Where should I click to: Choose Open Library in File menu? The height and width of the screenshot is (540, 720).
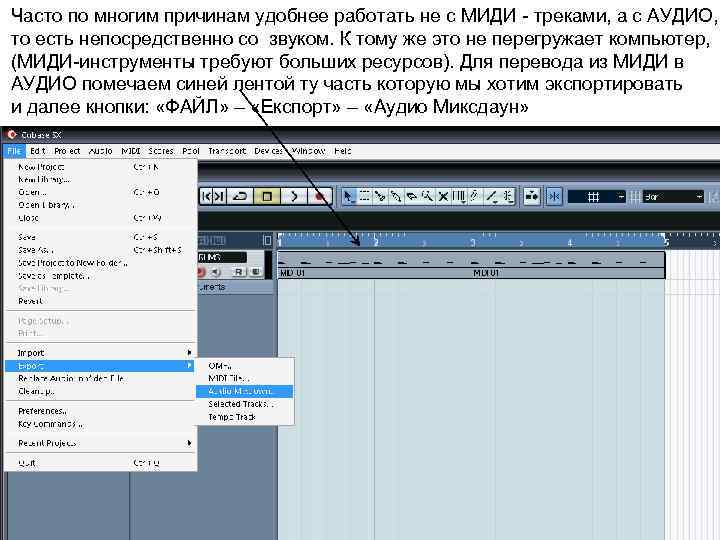pos(101,205)
